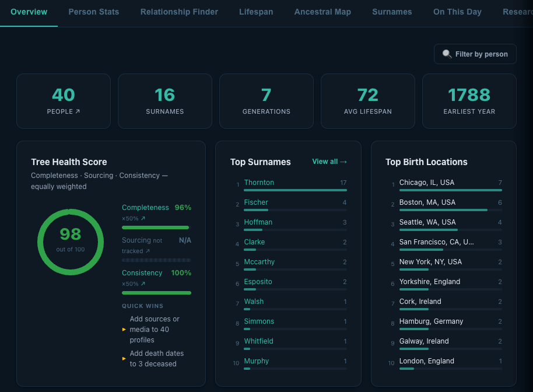533x392 pixels.
Task: Select Seattle, WA, USA birth location
Action: (427, 222)
